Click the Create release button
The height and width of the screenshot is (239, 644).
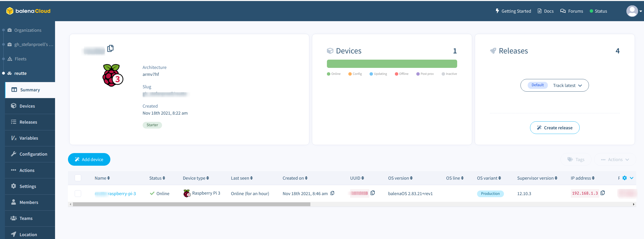click(x=555, y=128)
